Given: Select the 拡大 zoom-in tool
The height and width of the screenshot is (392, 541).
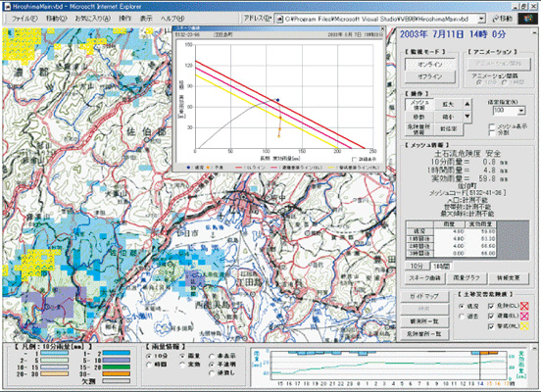Looking at the screenshot, I should pyautogui.click(x=448, y=104).
